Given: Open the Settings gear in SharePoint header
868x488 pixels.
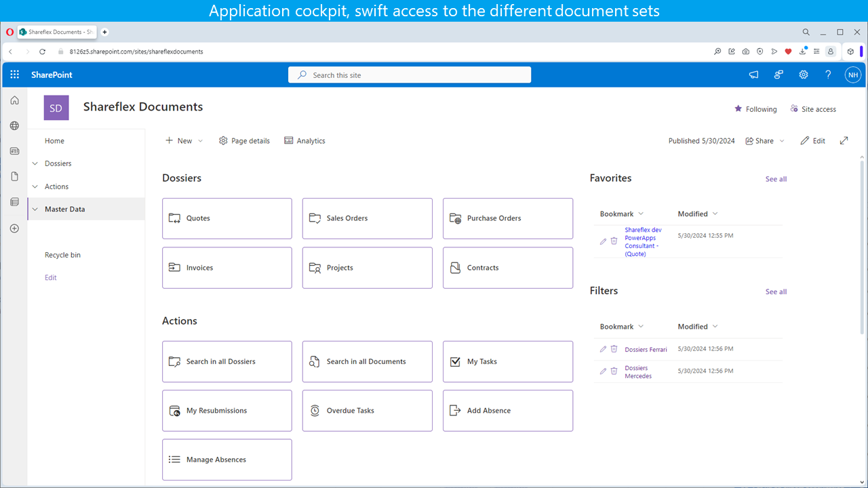Looking at the screenshot, I should [803, 75].
